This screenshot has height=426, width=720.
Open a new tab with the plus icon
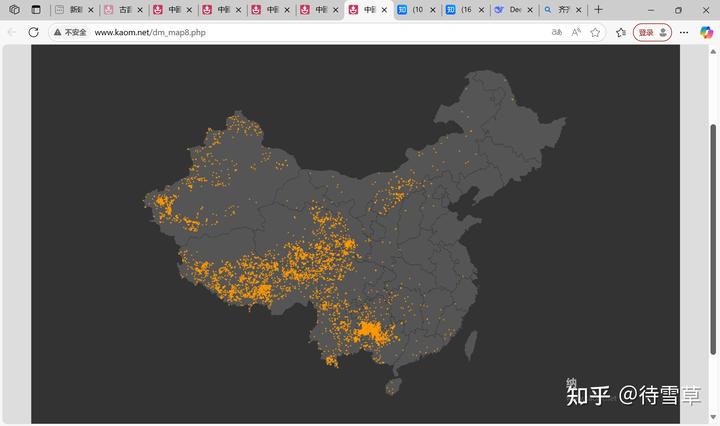coord(598,9)
